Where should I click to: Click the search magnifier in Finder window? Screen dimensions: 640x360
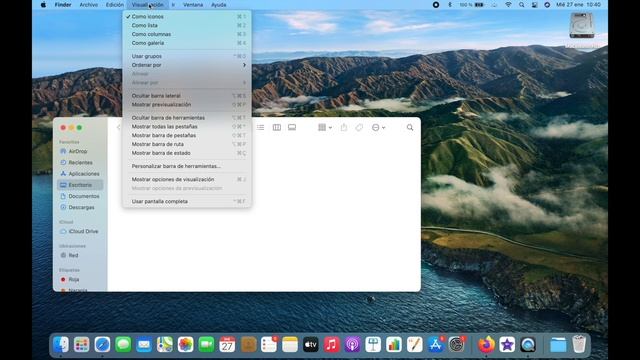410,127
